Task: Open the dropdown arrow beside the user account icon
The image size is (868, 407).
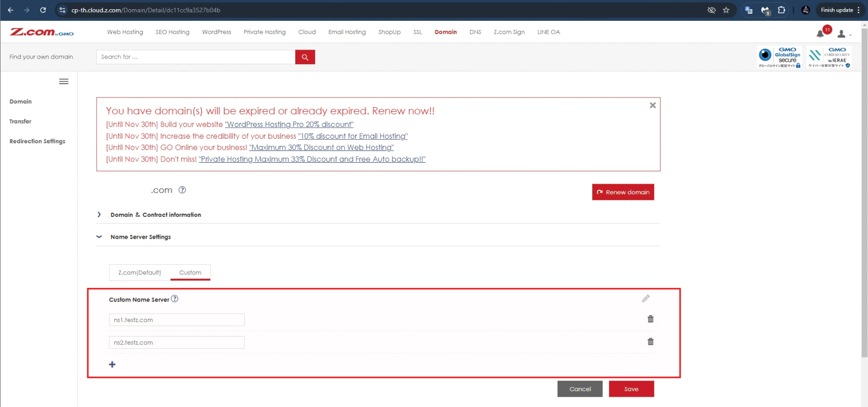Action: [x=850, y=35]
